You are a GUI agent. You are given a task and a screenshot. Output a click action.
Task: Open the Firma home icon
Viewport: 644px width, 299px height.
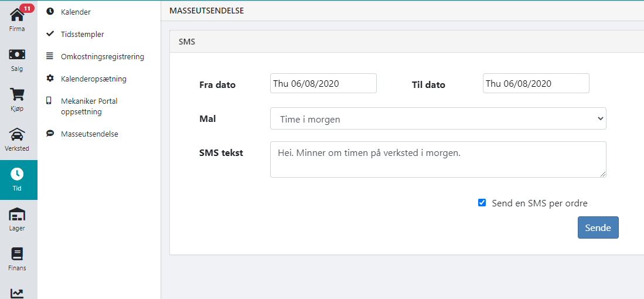17,15
